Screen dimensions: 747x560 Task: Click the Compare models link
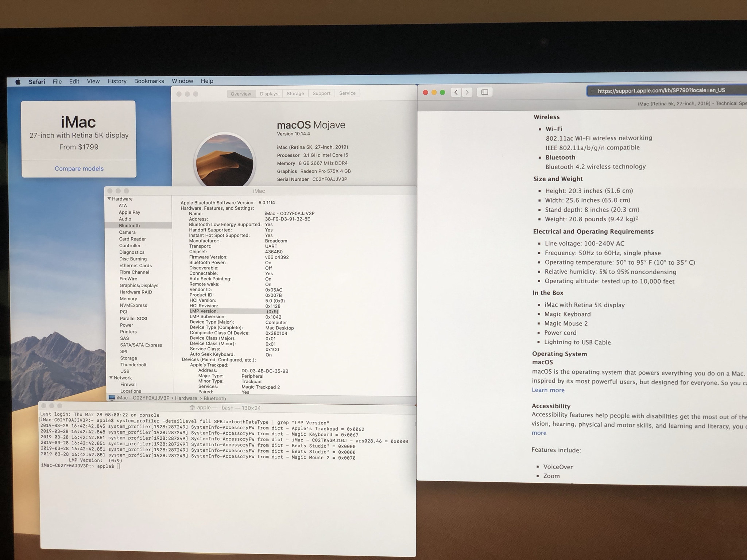coord(79,168)
